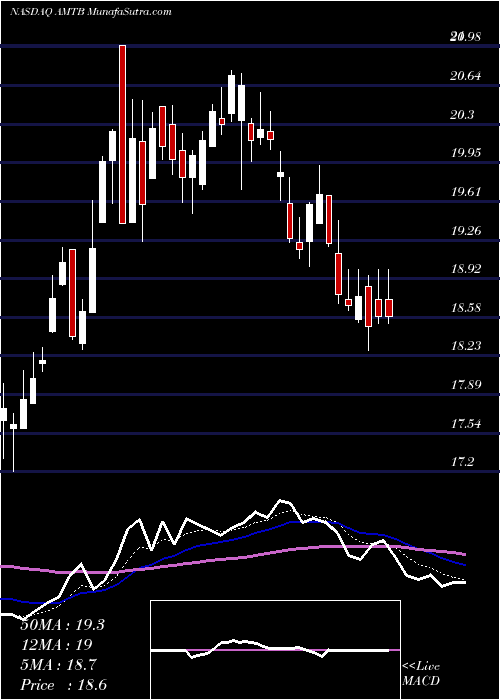500x700 pixels.
Task: Click the NASDAQ AMTB MunafaSutra.com title text
Action: pos(91,12)
